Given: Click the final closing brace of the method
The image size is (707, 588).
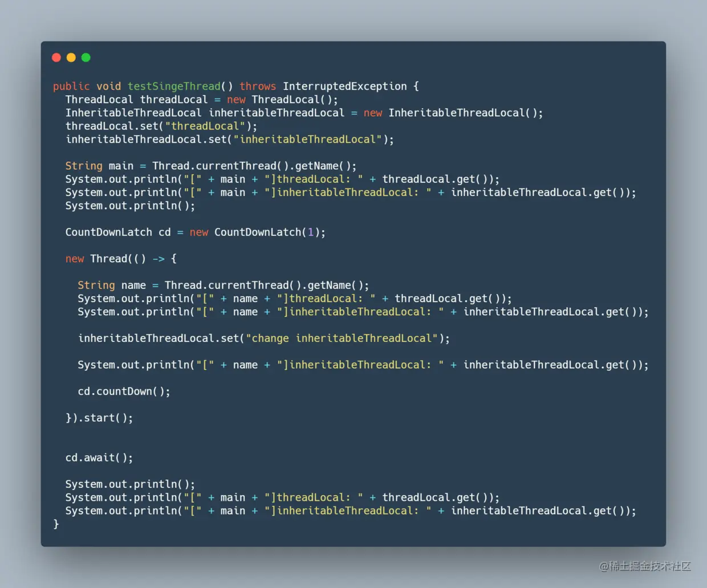Looking at the screenshot, I should click(56, 524).
